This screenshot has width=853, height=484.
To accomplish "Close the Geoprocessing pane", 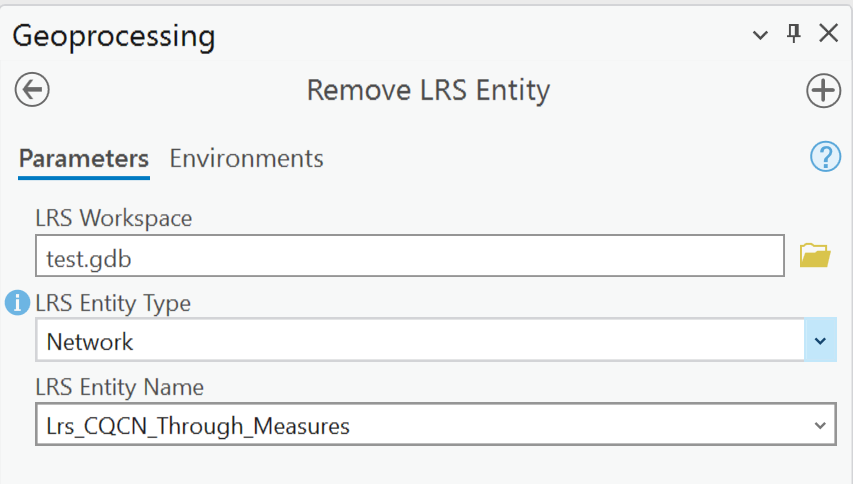I will 828,34.
